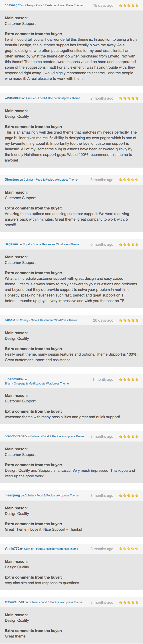143x644 pixels.
Task: Open Directors user profile link
Action: pyautogui.click(x=12, y=180)
